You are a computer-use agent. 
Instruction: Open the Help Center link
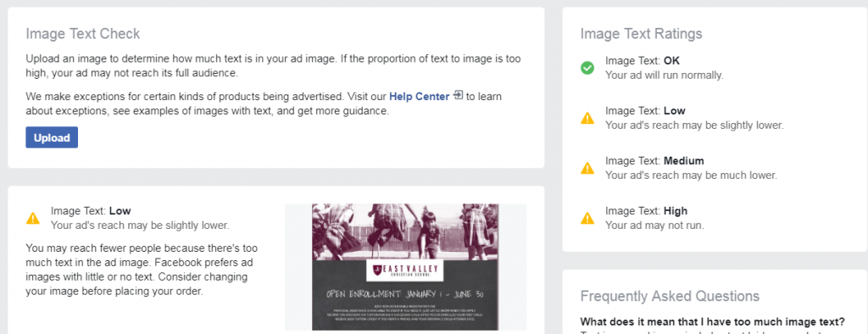(x=419, y=97)
